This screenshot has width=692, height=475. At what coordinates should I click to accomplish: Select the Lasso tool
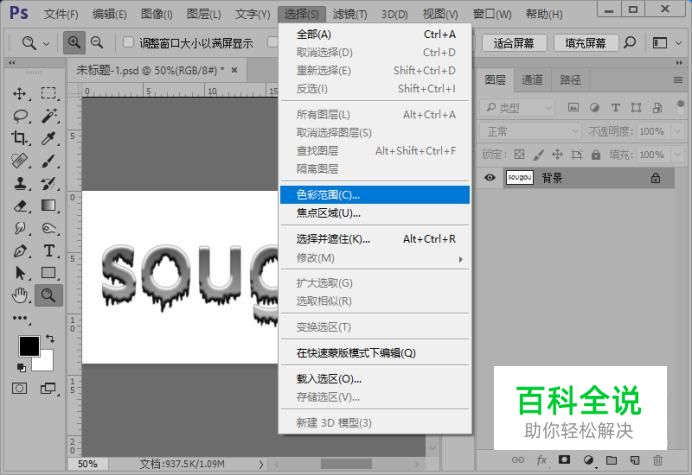(20, 116)
